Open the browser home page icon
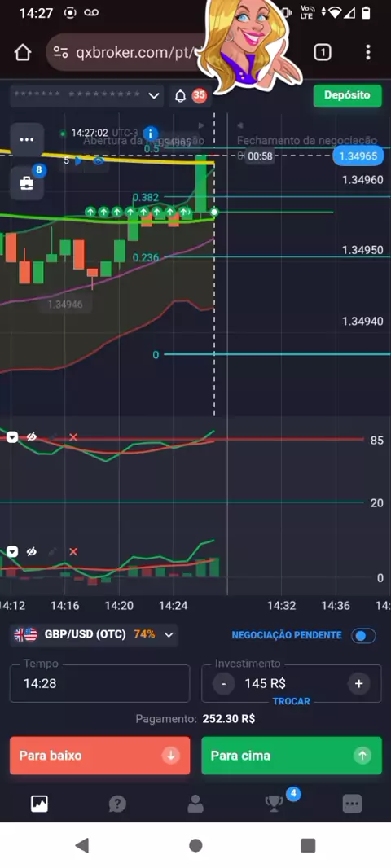Image resolution: width=391 pixels, height=868 pixels. click(23, 53)
